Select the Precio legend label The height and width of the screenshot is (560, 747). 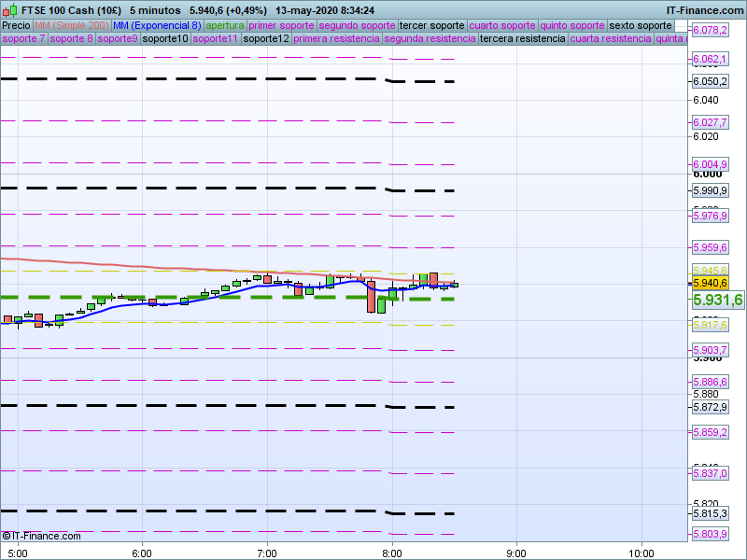click(16, 25)
